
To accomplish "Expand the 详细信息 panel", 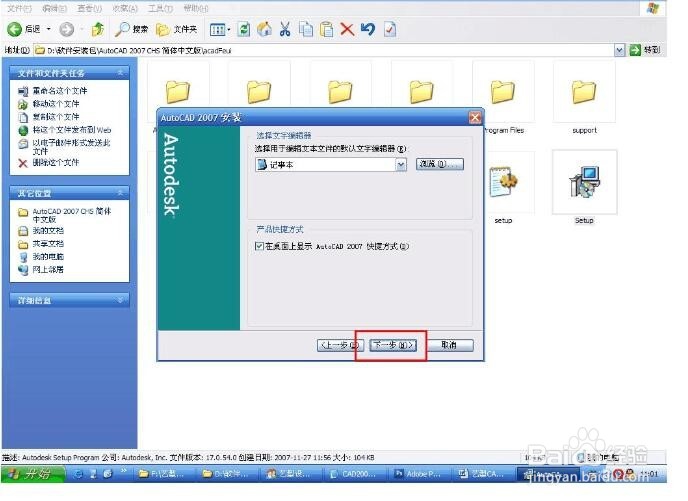I will click(120, 300).
